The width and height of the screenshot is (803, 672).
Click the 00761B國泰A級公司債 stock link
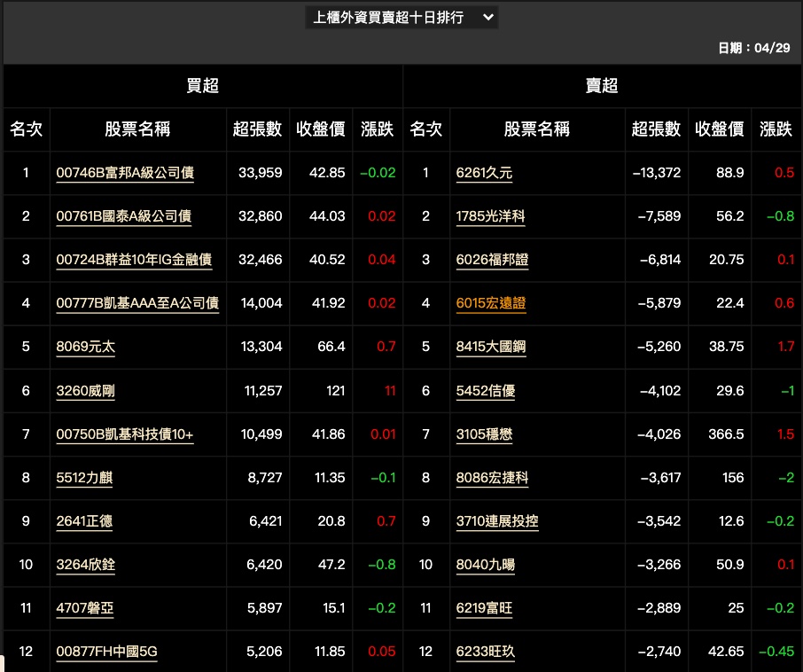pos(123,216)
